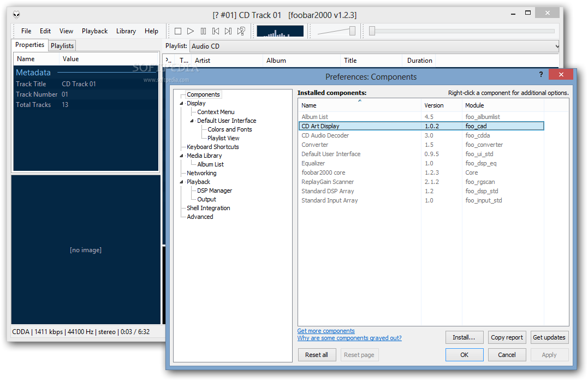
Task: Open the Edit menu
Action: coord(45,31)
